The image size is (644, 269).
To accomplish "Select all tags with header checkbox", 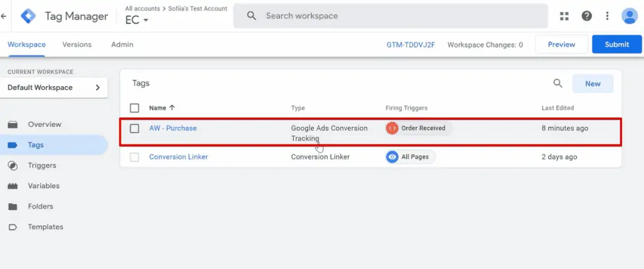I will click(135, 108).
